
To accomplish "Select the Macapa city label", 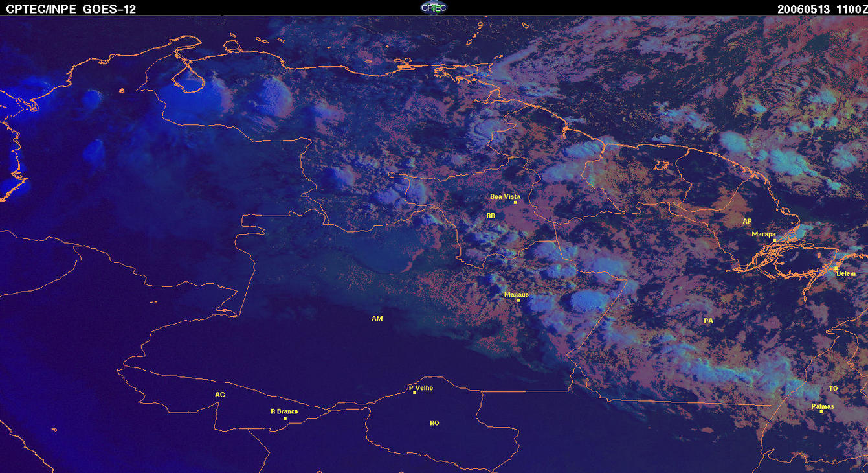I will (764, 234).
